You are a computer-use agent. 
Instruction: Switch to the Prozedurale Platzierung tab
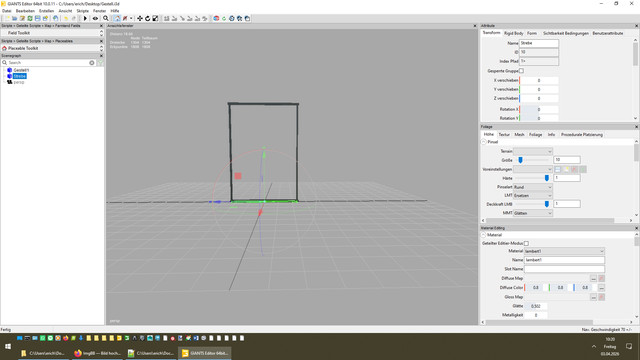coord(582,134)
